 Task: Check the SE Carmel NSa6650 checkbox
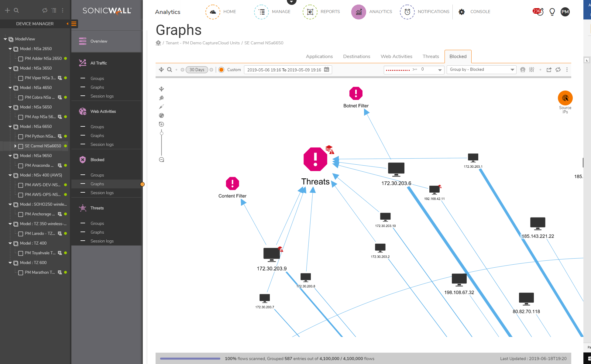pos(21,146)
